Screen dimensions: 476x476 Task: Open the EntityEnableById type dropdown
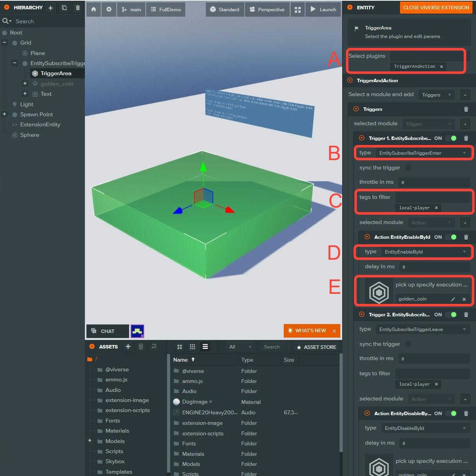[425, 252]
